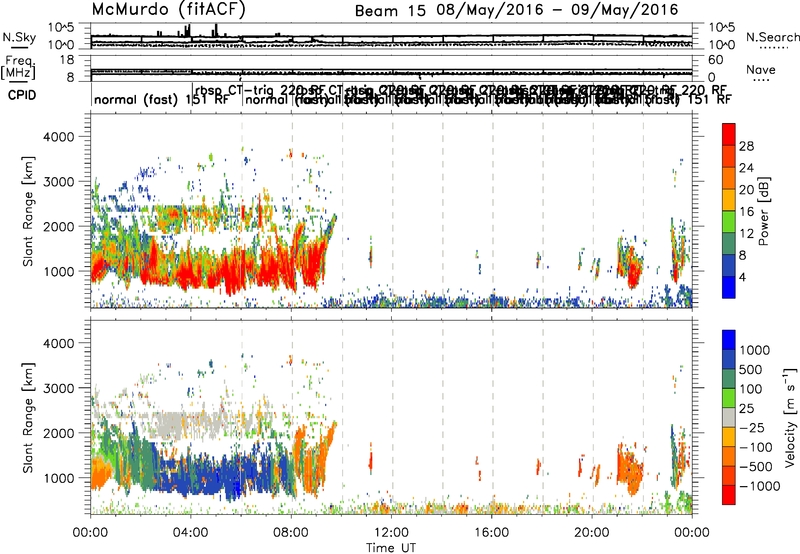The height and width of the screenshot is (554, 800).
Task: Click the gray segment of the velocity colorbar
Action: point(729,417)
